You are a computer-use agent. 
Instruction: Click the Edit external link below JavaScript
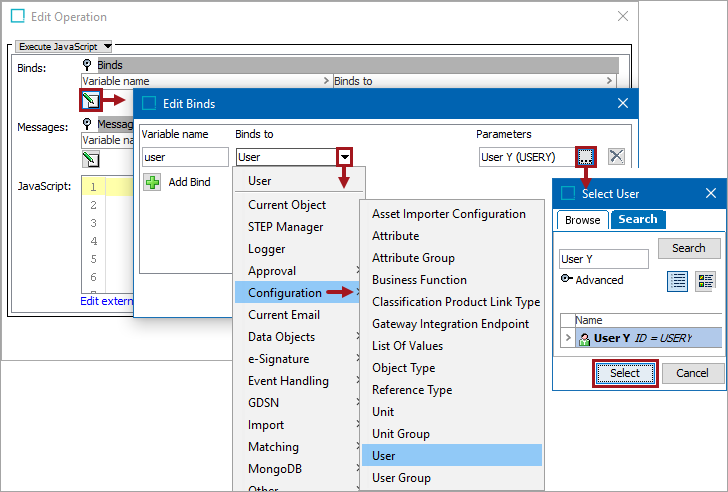click(105, 301)
